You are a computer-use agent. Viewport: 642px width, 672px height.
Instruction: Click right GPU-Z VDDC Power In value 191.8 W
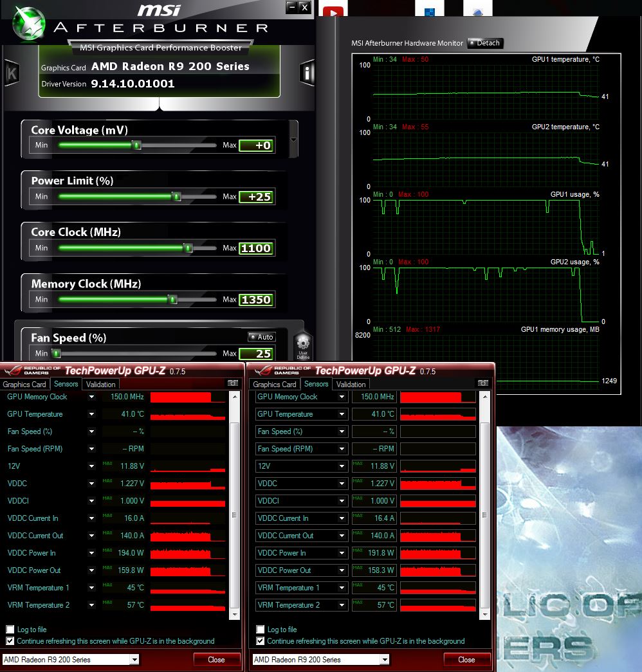381,553
